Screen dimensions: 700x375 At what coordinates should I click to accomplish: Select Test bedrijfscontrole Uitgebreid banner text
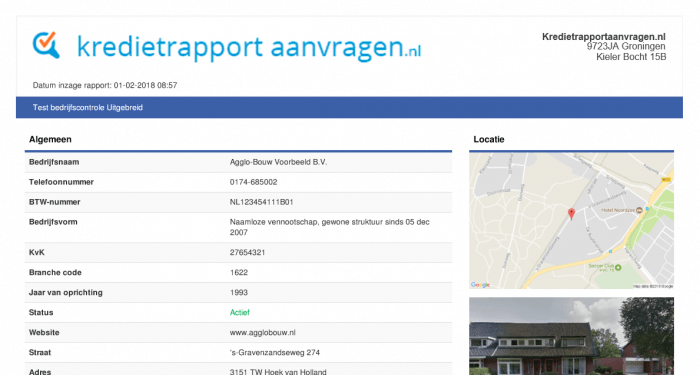tap(88, 108)
